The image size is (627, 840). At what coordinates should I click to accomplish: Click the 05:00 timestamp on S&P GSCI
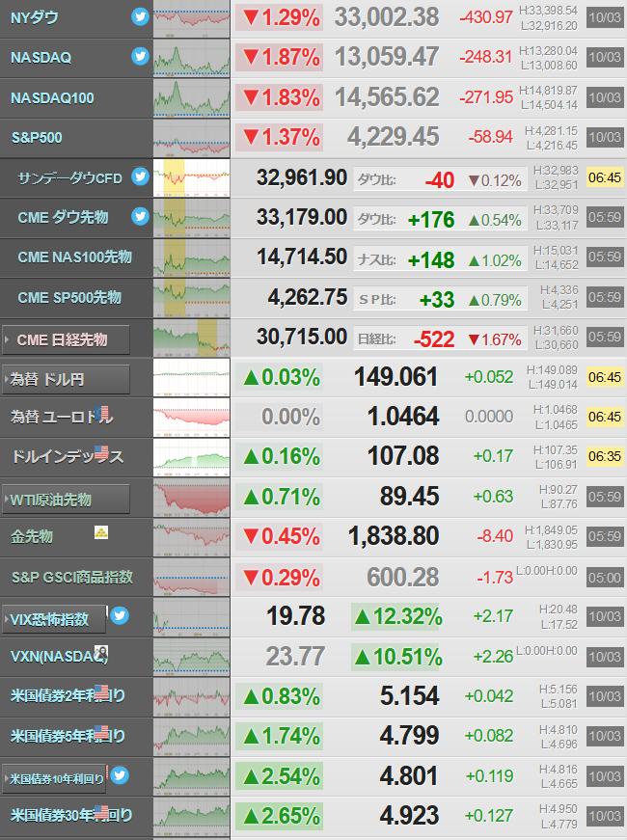(605, 578)
